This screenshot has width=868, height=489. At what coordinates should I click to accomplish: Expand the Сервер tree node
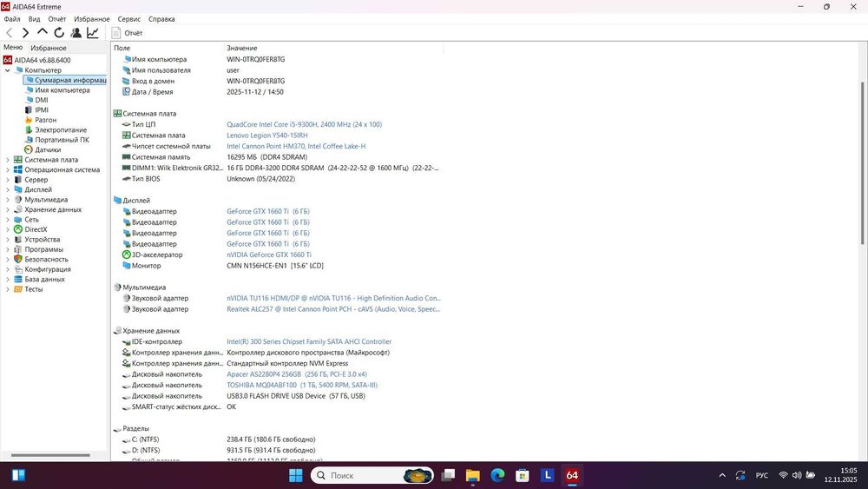8,180
